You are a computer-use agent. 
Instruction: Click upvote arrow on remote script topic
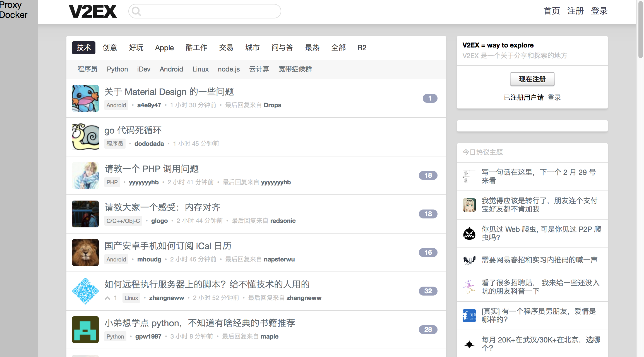107,298
